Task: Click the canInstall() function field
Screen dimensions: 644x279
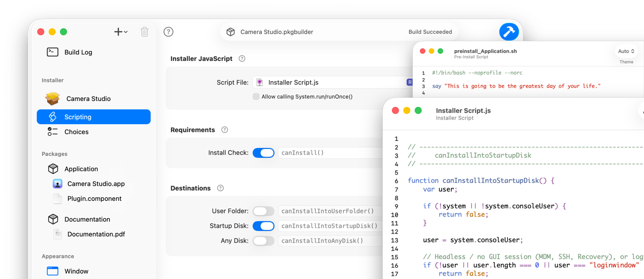Action: pos(329,153)
